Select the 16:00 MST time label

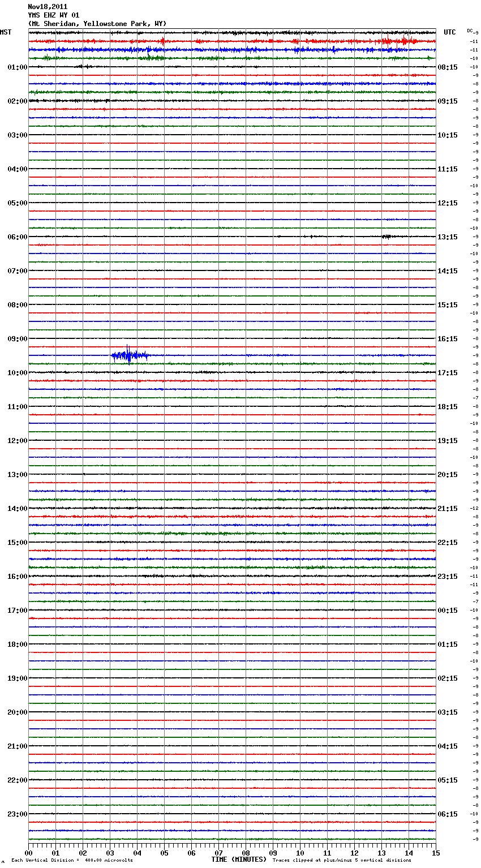[18, 577]
